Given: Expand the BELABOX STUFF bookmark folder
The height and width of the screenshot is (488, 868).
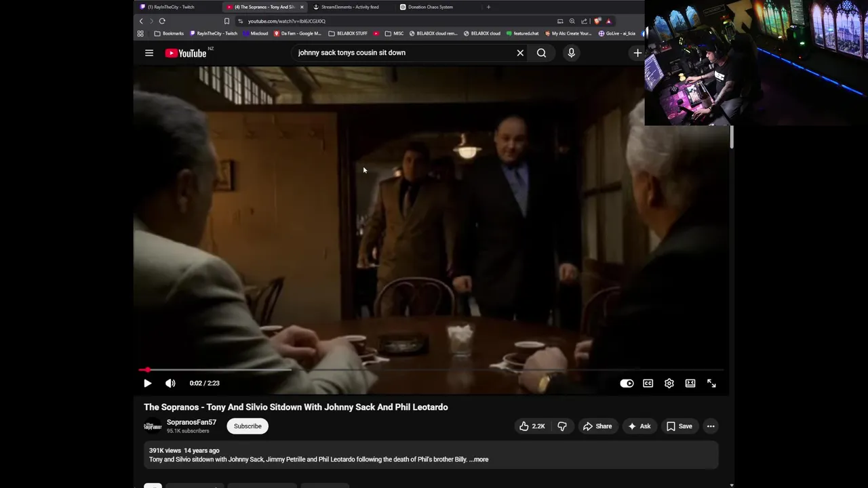Looking at the screenshot, I should coord(348,33).
